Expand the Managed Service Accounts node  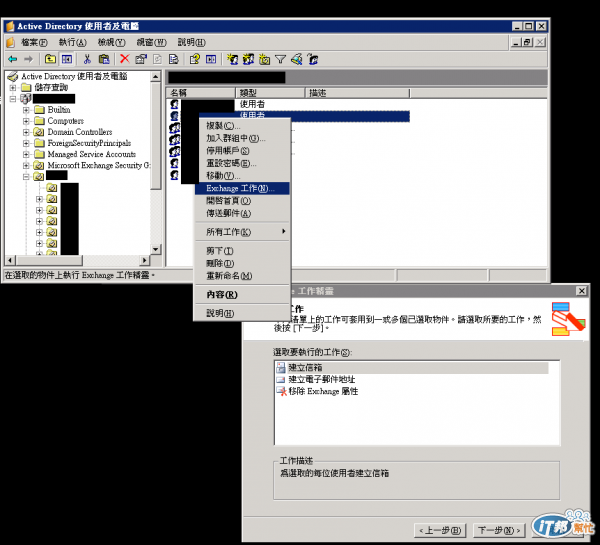26,155
